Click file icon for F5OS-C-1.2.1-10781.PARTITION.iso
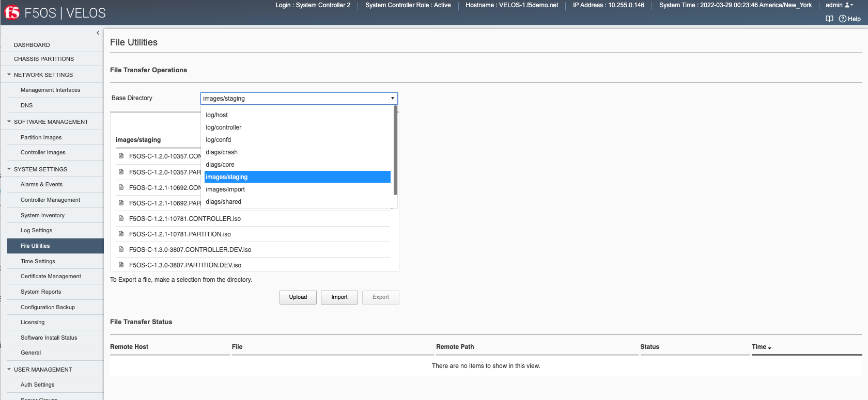Screen dimensions: 868x400 [121, 234]
